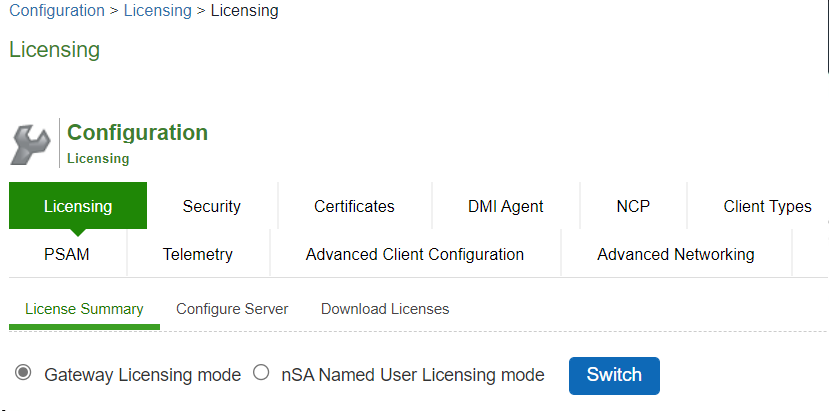Click the green Licensing tab
This screenshot has width=829, height=411.
[78, 206]
